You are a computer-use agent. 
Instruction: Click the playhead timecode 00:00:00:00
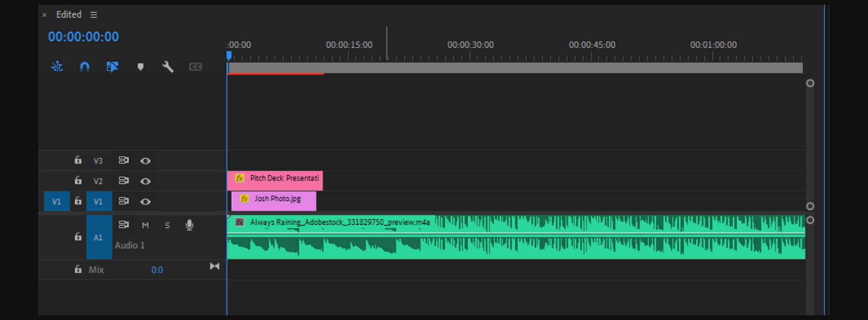(x=83, y=37)
